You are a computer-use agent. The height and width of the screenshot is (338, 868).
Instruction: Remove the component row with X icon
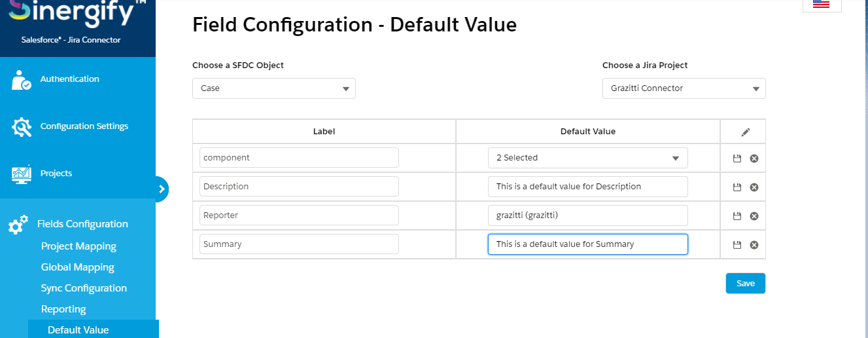pos(754,159)
